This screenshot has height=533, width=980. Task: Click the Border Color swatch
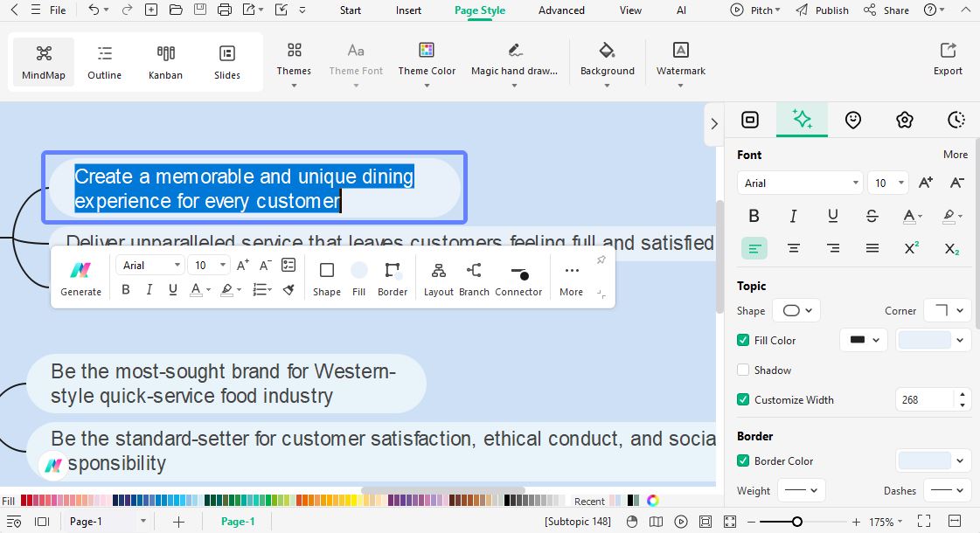click(x=924, y=461)
